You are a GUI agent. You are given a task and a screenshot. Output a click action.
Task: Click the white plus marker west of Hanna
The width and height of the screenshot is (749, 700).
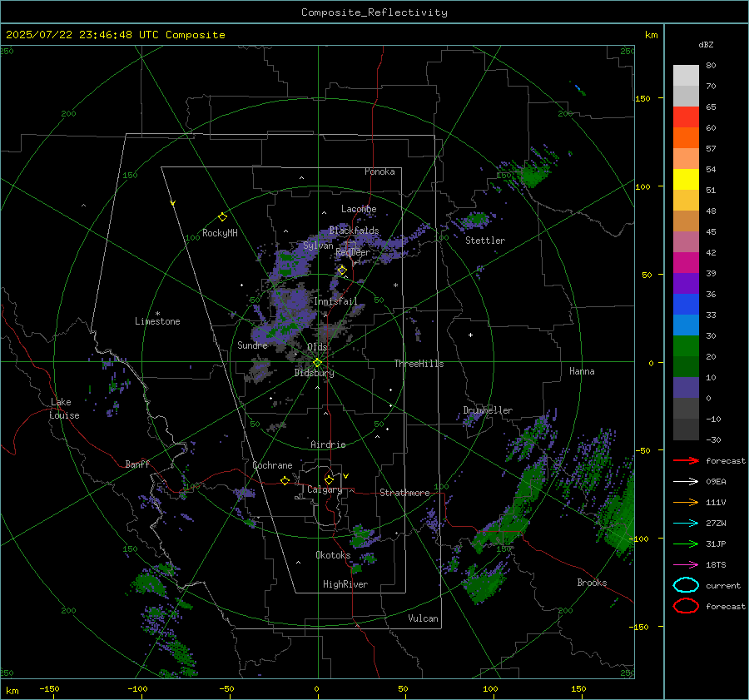coord(470,335)
